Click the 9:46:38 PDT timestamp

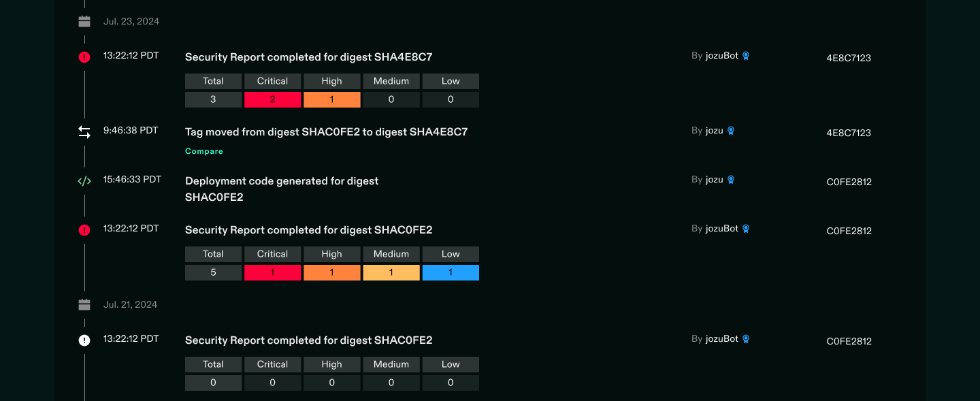pos(131,130)
